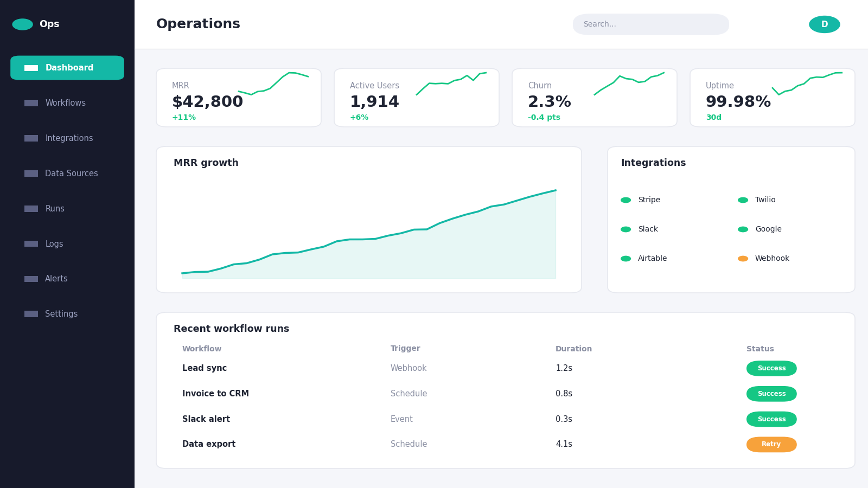Click the Uptime sparkline chart

807,84
